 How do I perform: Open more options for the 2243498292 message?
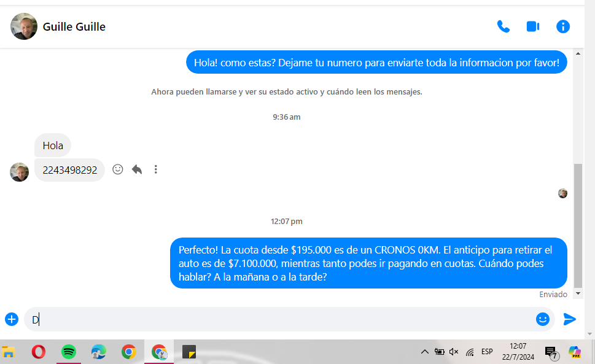[156, 169]
